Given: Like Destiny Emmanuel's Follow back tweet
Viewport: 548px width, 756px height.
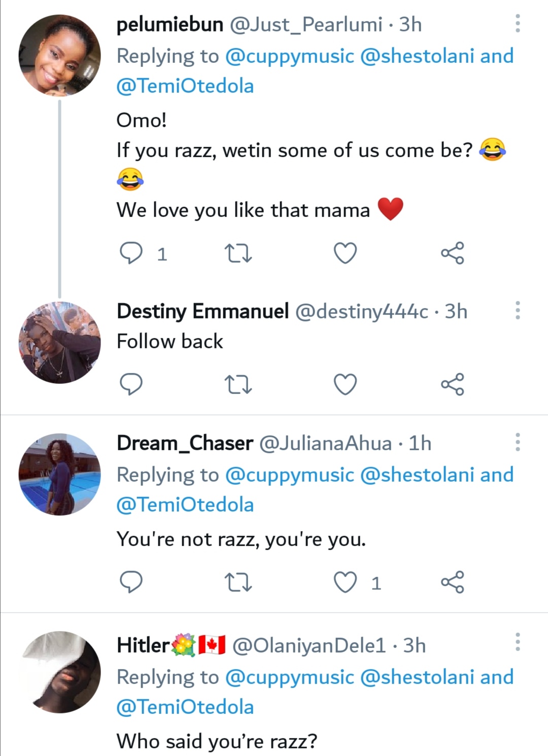Looking at the screenshot, I should point(345,384).
